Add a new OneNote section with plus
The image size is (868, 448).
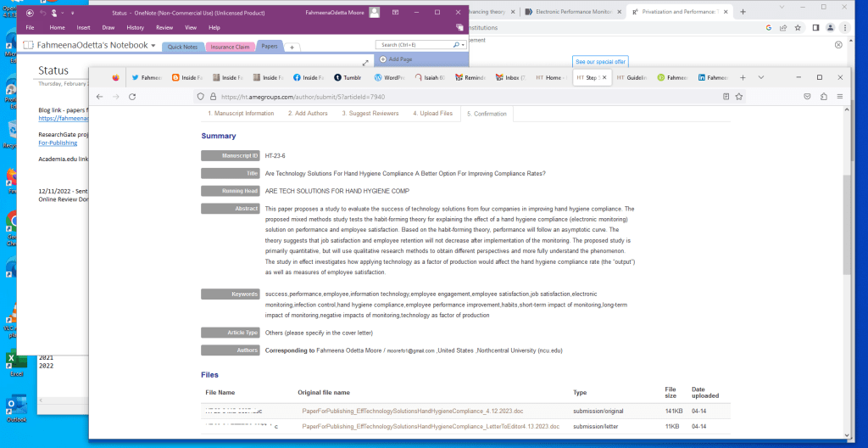[x=292, y=48]
